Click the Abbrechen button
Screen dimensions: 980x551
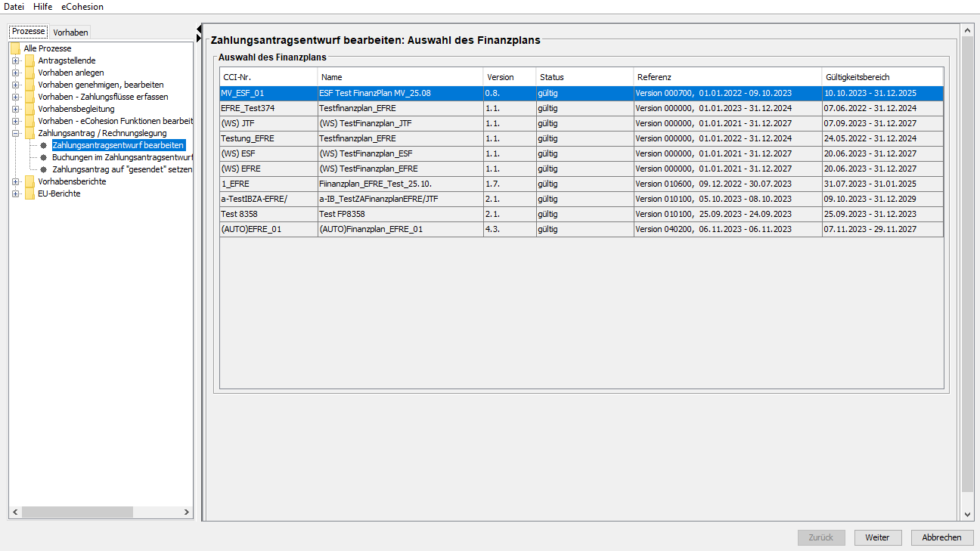(x=941, y=537)
